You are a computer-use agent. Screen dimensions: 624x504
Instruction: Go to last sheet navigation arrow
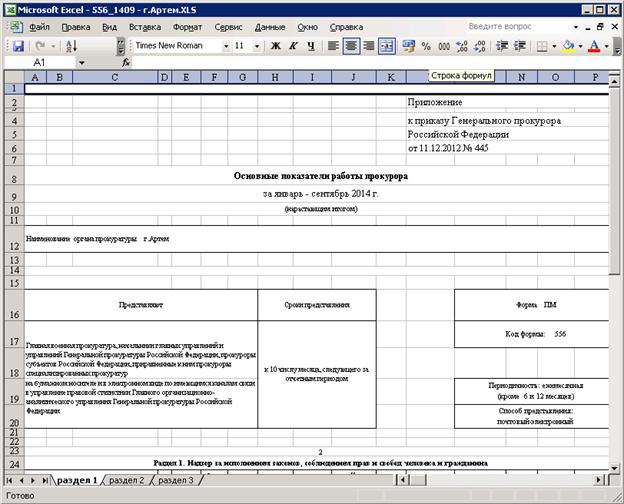coord(45,481)
